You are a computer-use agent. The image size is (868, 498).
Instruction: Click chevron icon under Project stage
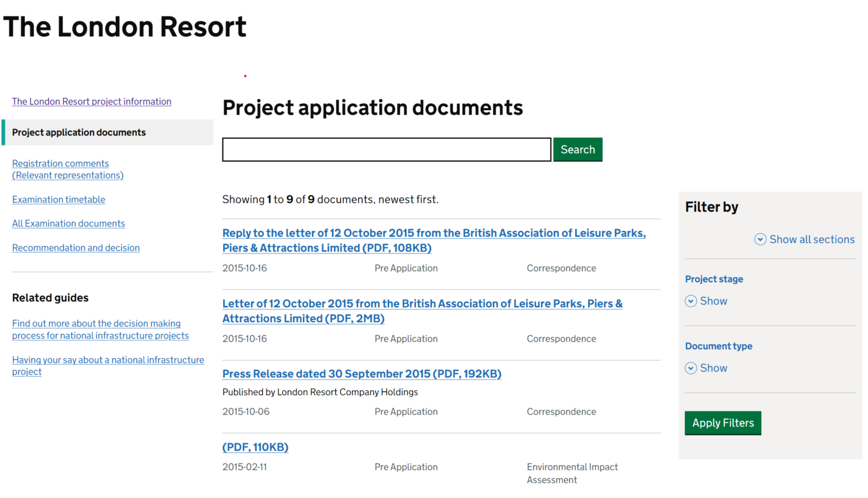[691, 302]
